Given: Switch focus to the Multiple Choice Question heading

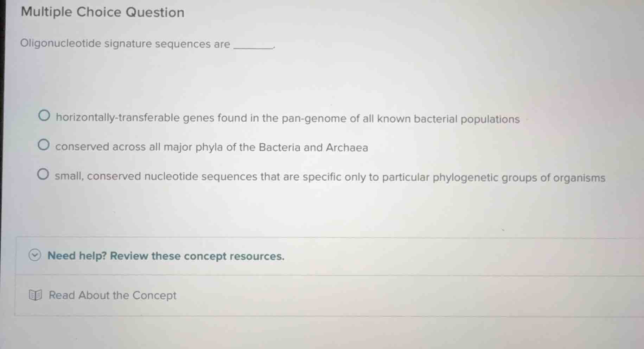Looking at the screenshot, I should click(102, 12).
